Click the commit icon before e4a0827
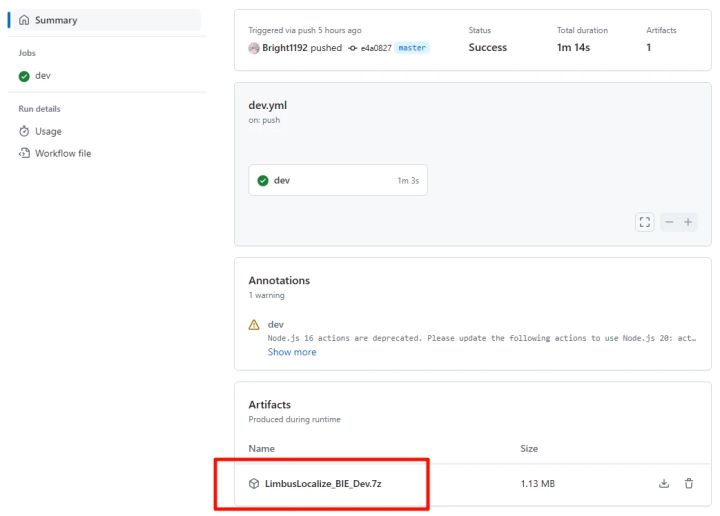 click(353, 48)
